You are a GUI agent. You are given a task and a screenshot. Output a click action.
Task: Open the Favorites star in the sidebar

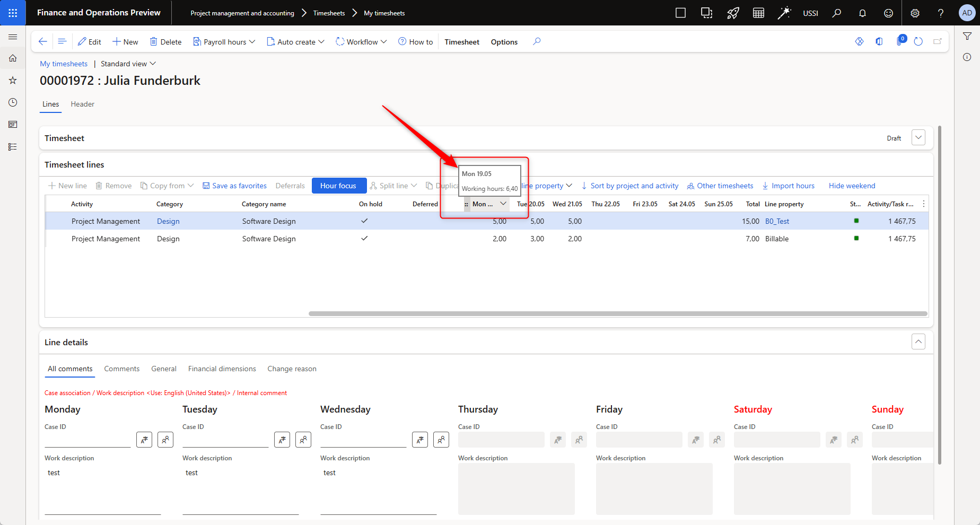coord(13,81)
